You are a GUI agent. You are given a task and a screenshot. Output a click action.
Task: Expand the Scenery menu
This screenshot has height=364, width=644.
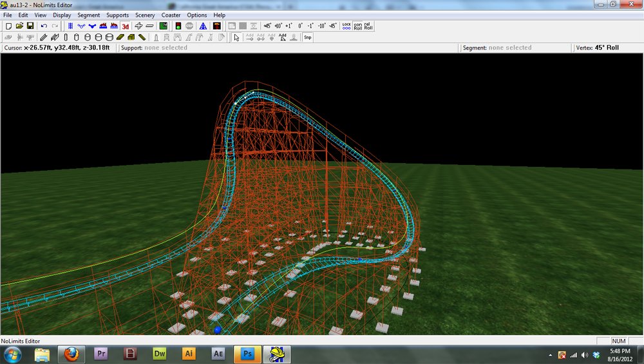point(144,15)
